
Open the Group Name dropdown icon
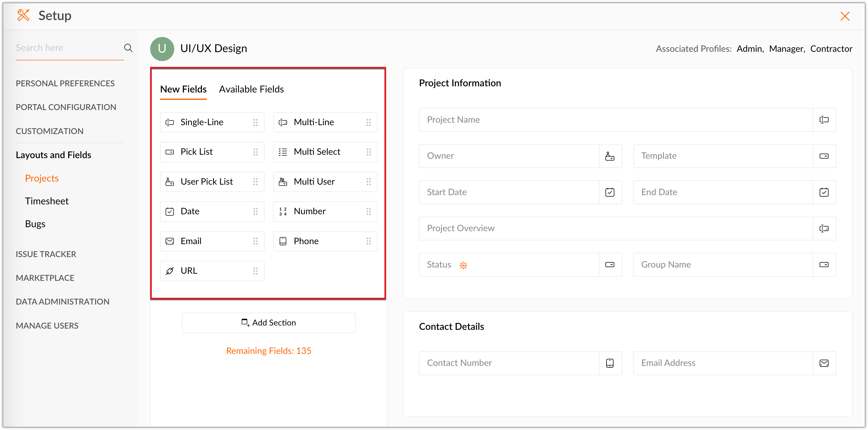click(824, 265)
